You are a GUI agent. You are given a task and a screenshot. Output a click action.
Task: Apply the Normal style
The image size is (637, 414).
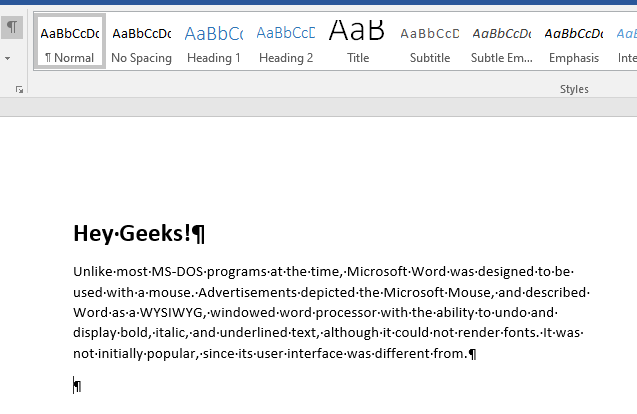(x=69, y=42)
